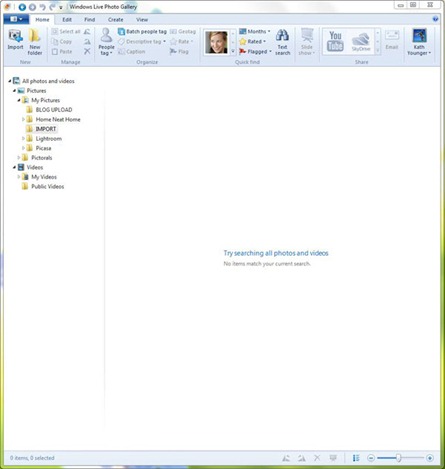Click Try searching all photos and videos link
445x469 pixels.
coord(276,253)
